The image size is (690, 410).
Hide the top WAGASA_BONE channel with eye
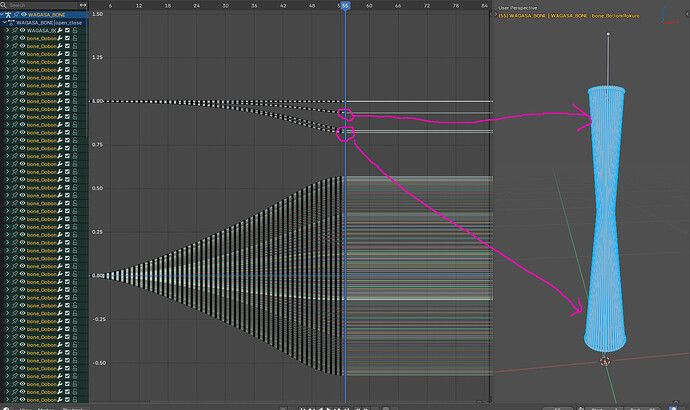tap(24, 15)
